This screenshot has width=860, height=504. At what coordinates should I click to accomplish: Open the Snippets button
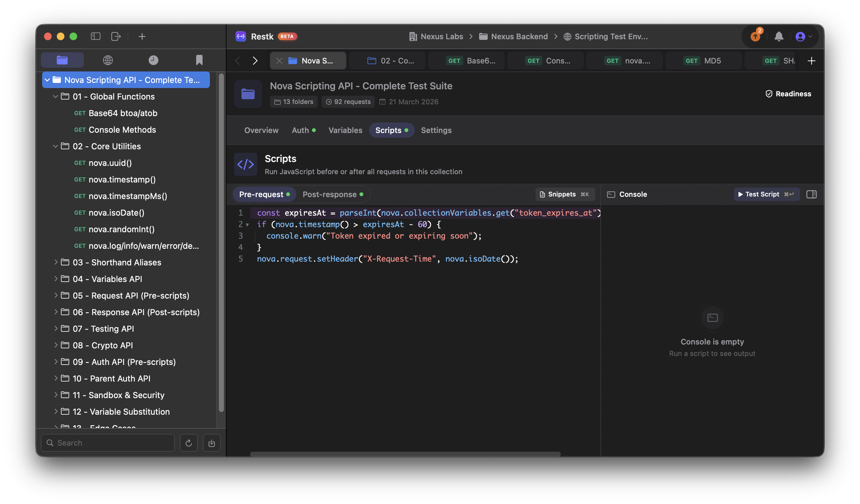pyautogui.click(x=565, y=194)
